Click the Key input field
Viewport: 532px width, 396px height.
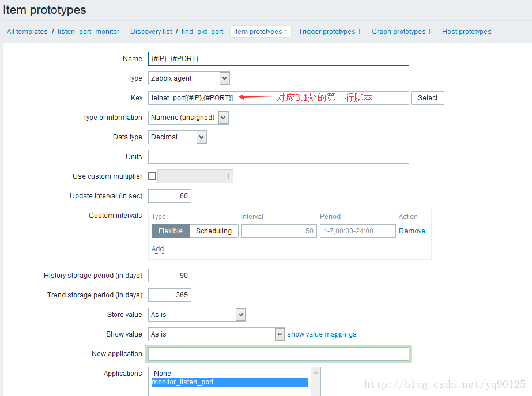(278, 98)
